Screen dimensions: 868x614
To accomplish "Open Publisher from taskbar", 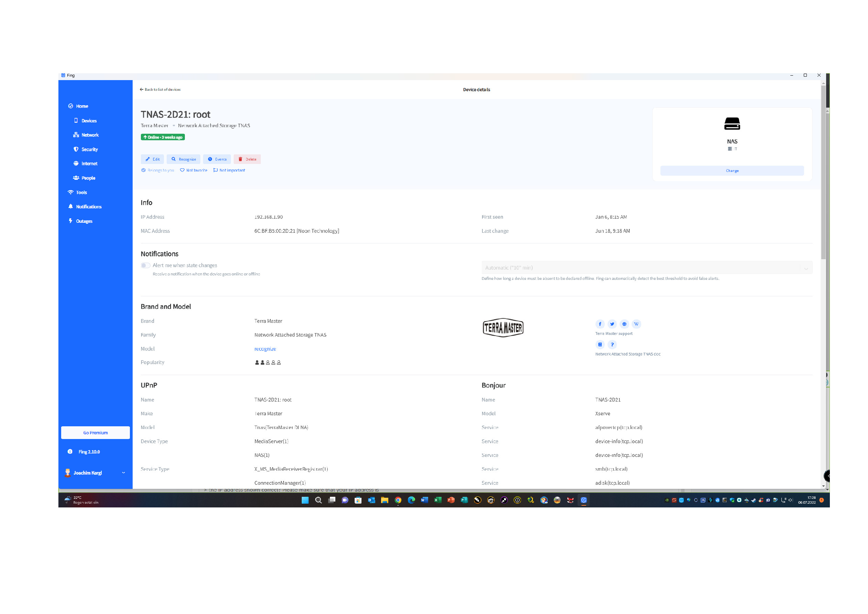I will click(x=464, y=500).
